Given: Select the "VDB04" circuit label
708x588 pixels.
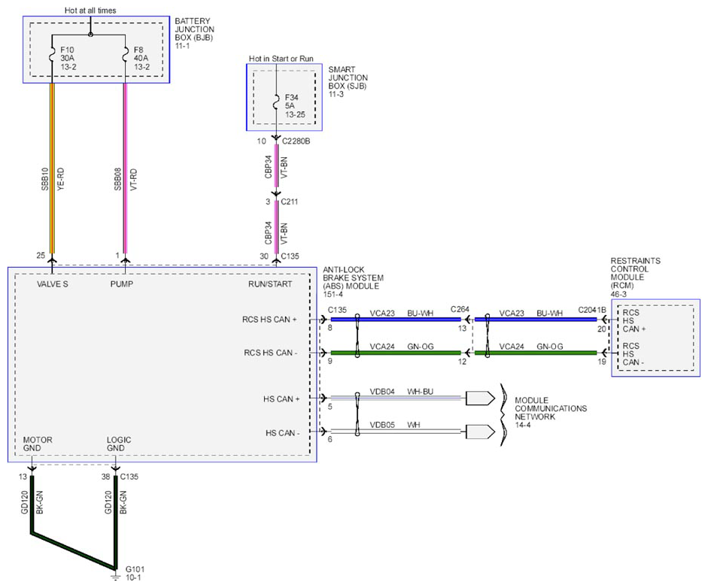Looking at the screenshot, I should (x=382, y=391).
